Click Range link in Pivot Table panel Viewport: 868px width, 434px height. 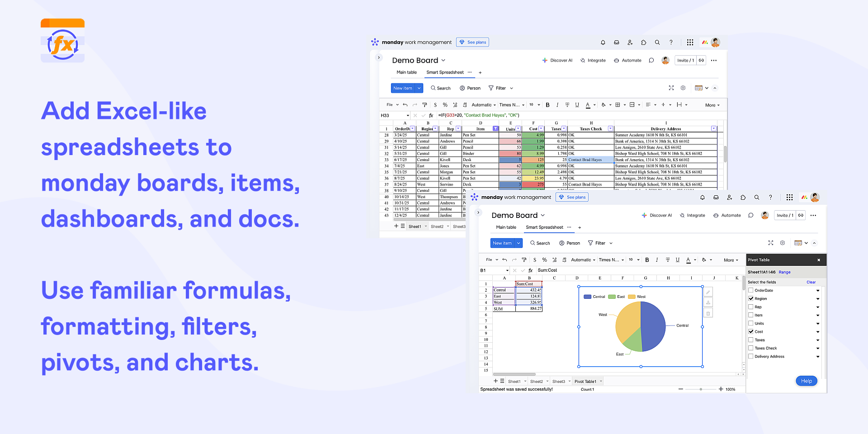(784, 272)
